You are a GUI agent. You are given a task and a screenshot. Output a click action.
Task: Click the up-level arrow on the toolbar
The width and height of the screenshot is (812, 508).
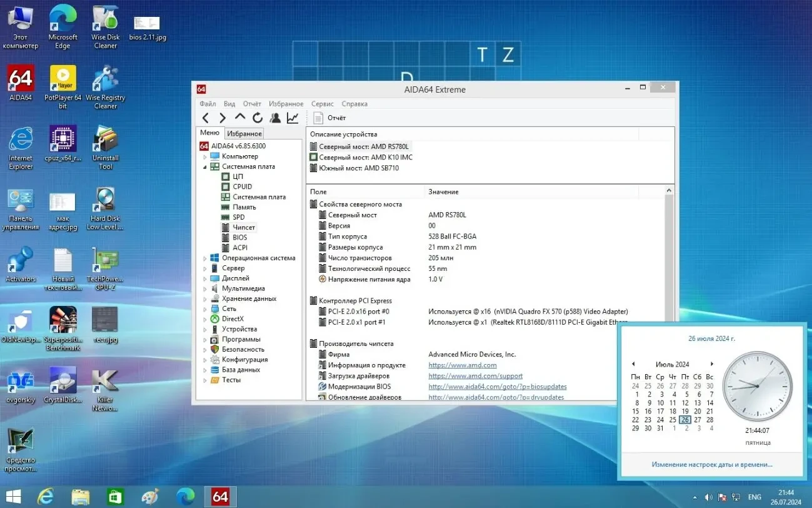click(x=239, y=118)
